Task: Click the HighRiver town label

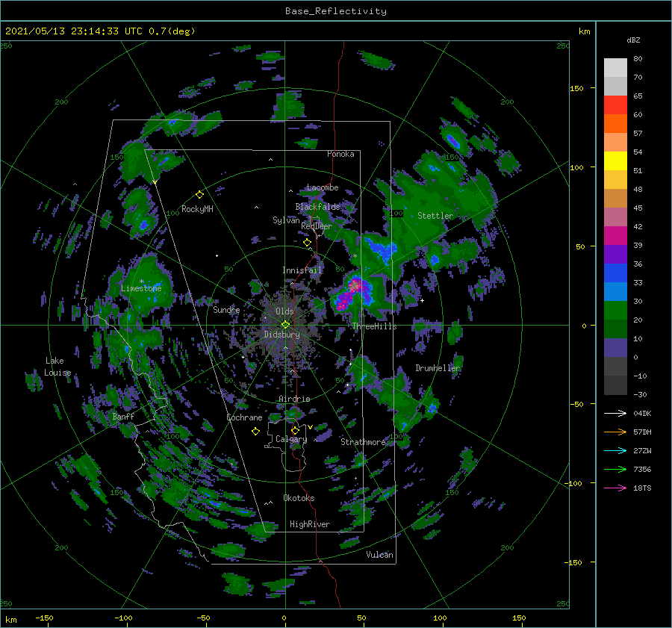Action: 310,524
